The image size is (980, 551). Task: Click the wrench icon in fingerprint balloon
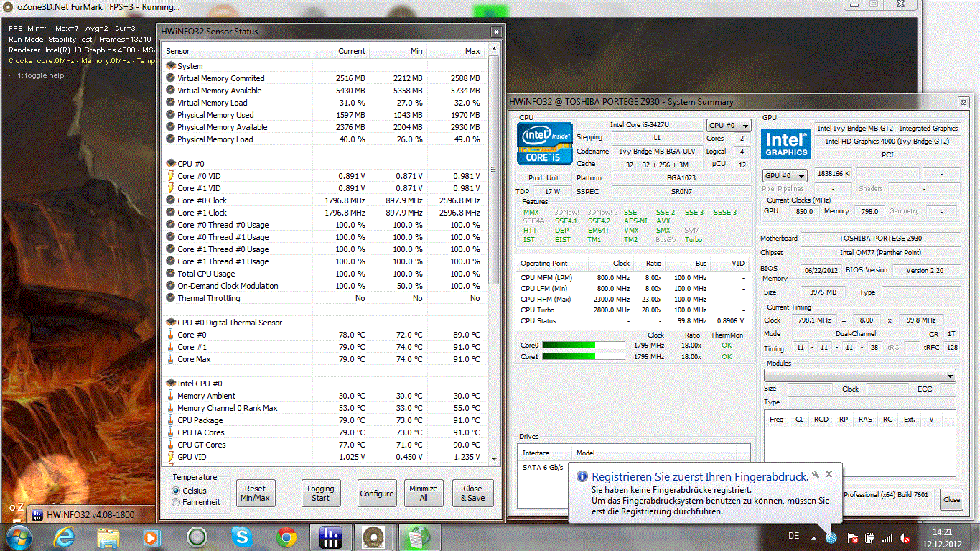[x=817, y=474]
